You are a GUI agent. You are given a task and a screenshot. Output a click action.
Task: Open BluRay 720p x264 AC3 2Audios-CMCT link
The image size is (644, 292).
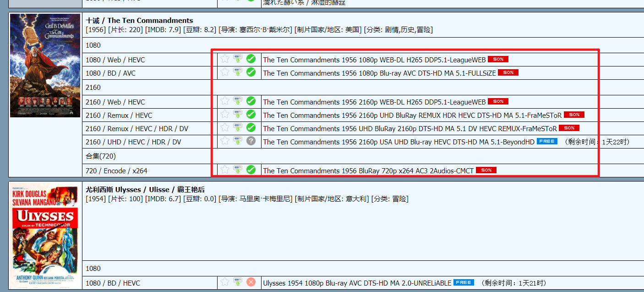[368, 171]
